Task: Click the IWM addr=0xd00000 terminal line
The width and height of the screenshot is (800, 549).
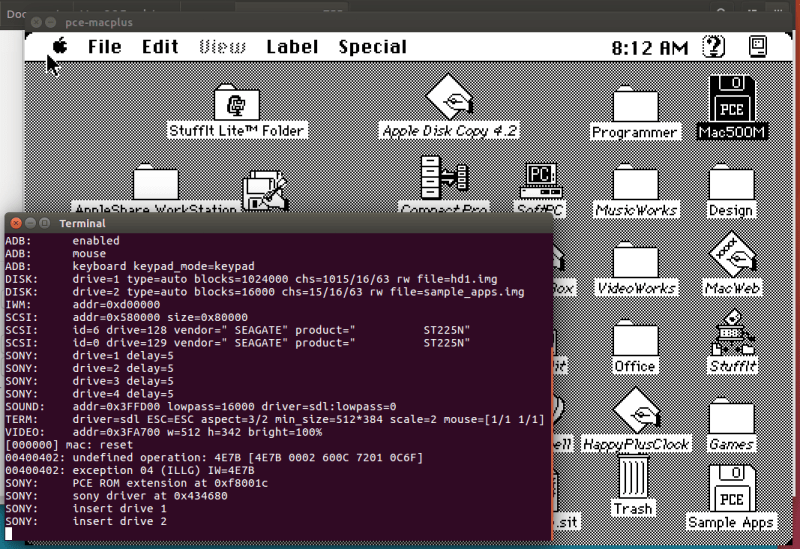Action: [83, 305]
